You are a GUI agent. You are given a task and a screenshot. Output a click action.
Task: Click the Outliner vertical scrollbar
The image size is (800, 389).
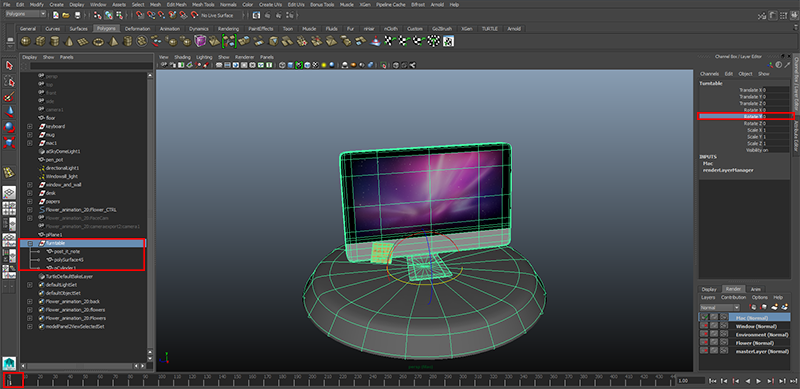click(150, 214)
